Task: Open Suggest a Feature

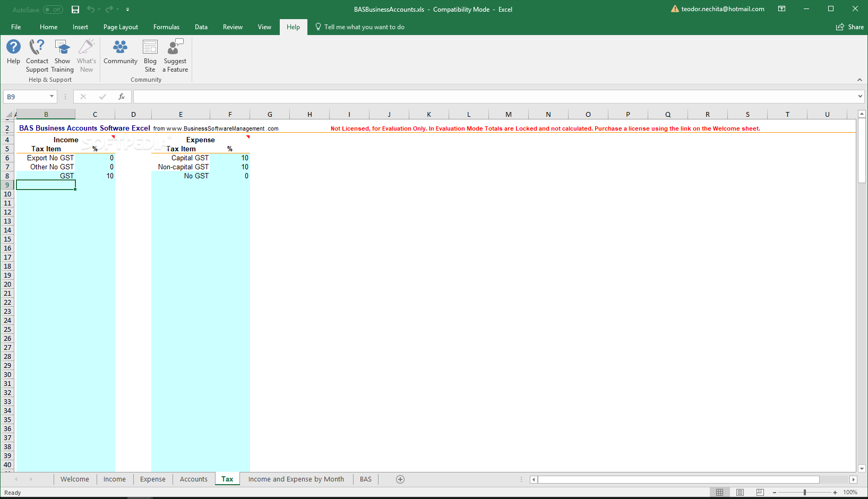Action: click(175, 56)
